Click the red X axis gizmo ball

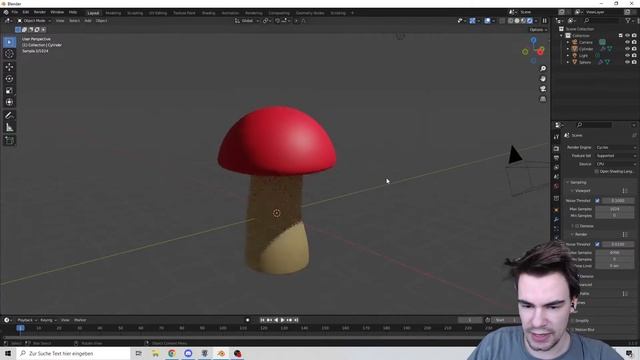pos(540,52)
